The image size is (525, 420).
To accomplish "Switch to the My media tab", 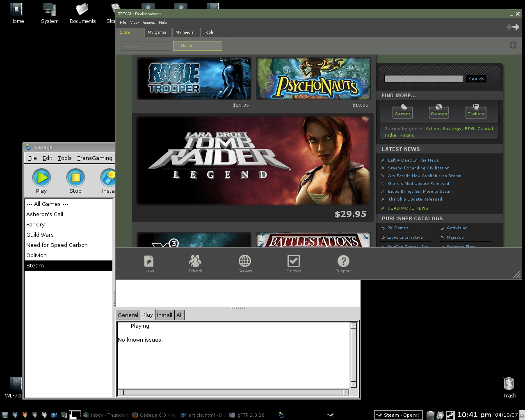I will pos(185,32).
